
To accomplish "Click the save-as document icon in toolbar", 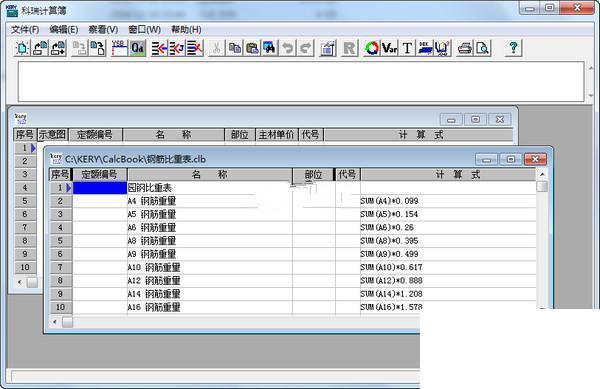I will [98, 48].
